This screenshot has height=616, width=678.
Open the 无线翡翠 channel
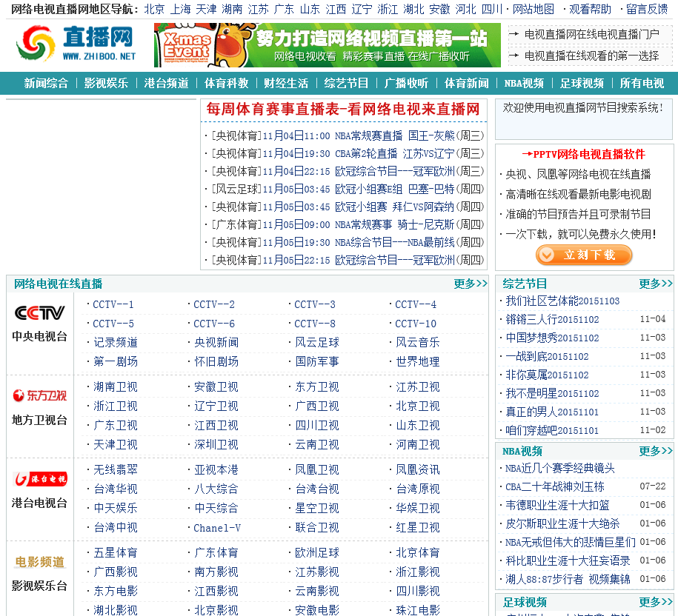[x=116, y=469]
